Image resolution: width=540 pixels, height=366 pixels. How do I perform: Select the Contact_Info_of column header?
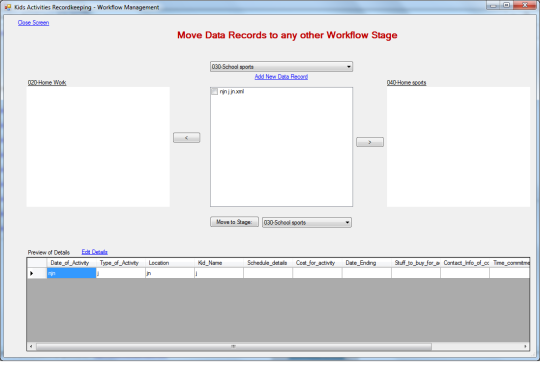[x=465, y=263]
